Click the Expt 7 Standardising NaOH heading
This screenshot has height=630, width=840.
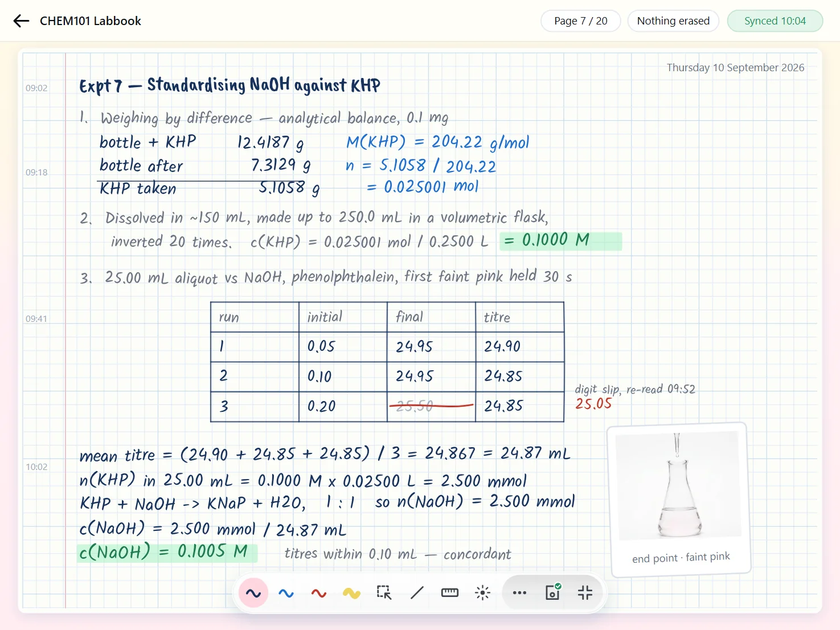(x=230, y=85)
